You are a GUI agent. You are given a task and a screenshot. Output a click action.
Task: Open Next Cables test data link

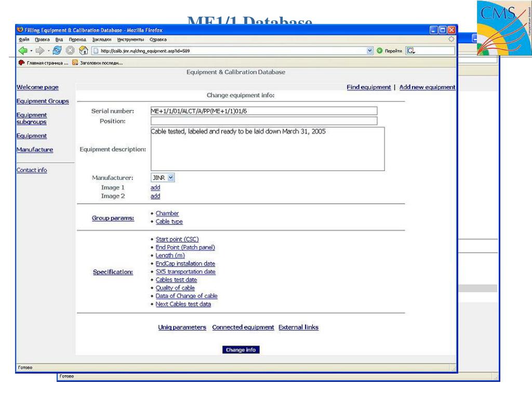click(x=183, y=304)
